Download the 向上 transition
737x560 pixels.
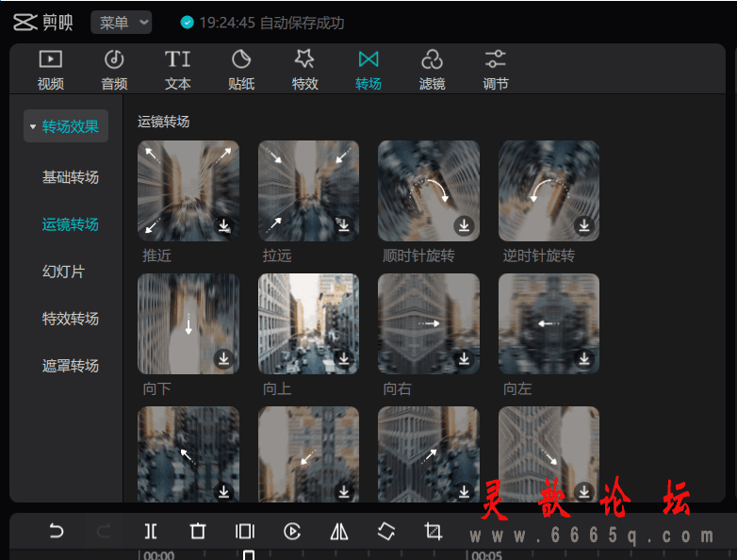click(344, 359)
